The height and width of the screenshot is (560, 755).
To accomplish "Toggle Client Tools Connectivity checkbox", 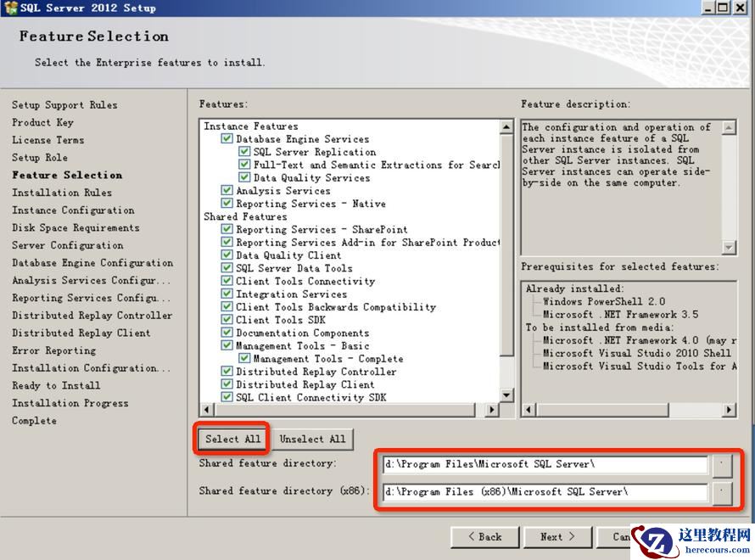I will click(x=226, y=281).
